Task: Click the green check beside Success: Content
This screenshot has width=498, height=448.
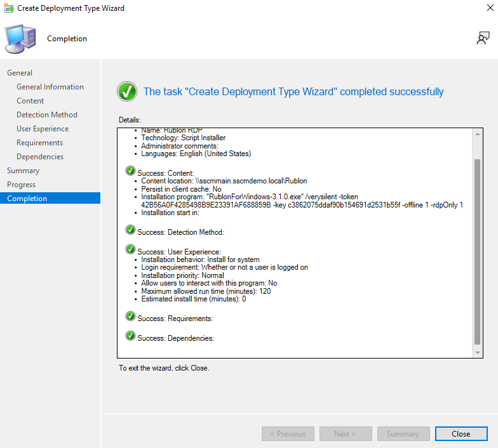Action: coord(130,170)
